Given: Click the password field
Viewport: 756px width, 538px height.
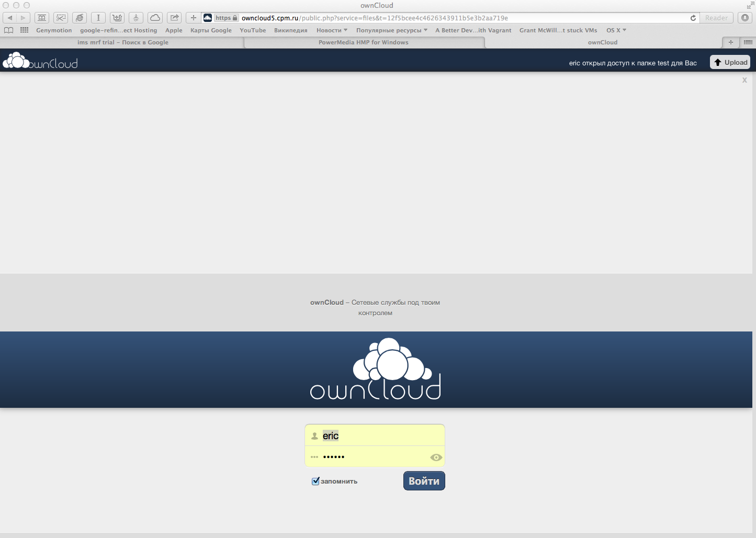Looking at the screenshot, I should pyautogui.click(x=375, y=457).
